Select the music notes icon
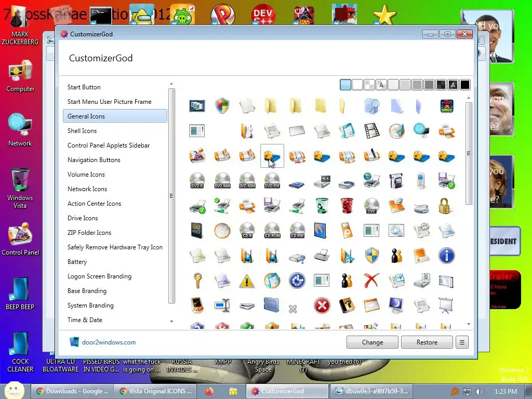Screen dimensions: 532x399 click(347, 131)
